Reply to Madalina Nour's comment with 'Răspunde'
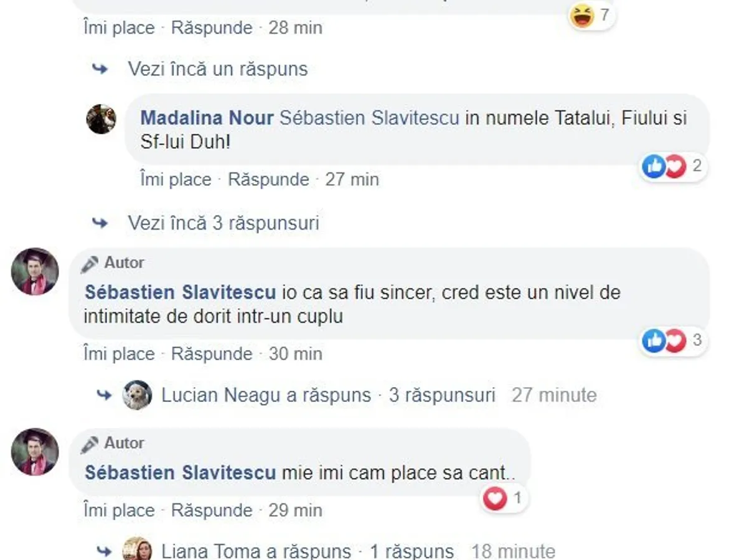747x560 pixels. point(268,180)
